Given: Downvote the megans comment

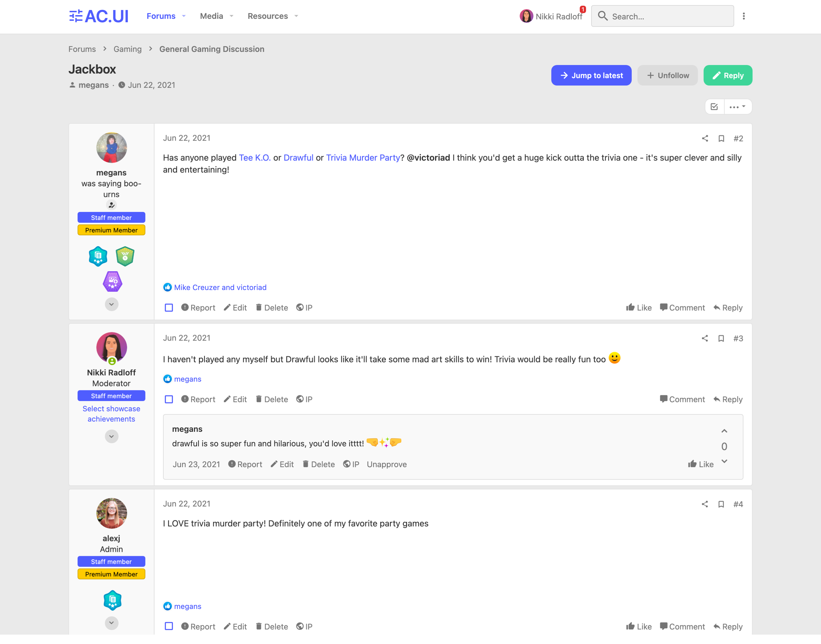Looking at the screenshot, I should click(724, 461).
